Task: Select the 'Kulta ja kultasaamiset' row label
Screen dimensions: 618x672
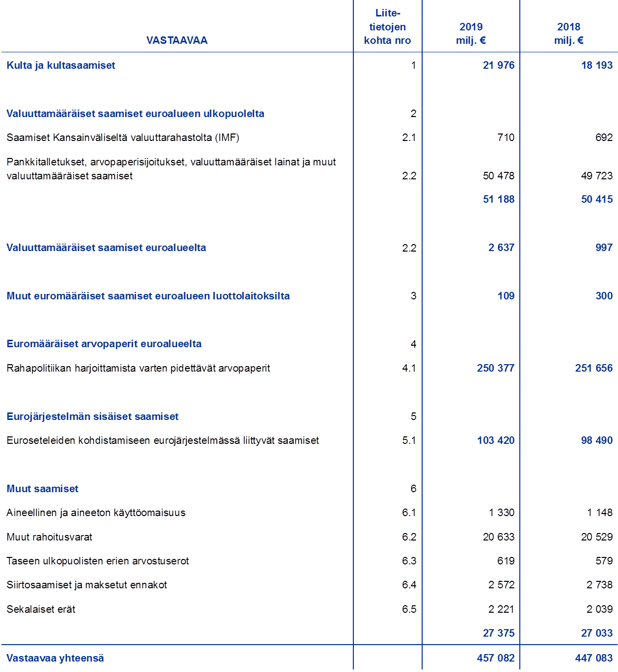Action: (x=61, y=65)
